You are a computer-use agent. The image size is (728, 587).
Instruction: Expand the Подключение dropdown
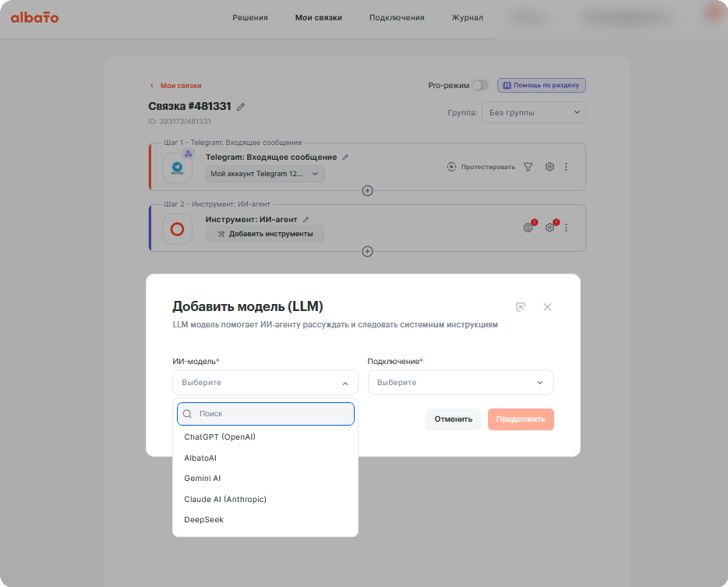tap(461, 382)
